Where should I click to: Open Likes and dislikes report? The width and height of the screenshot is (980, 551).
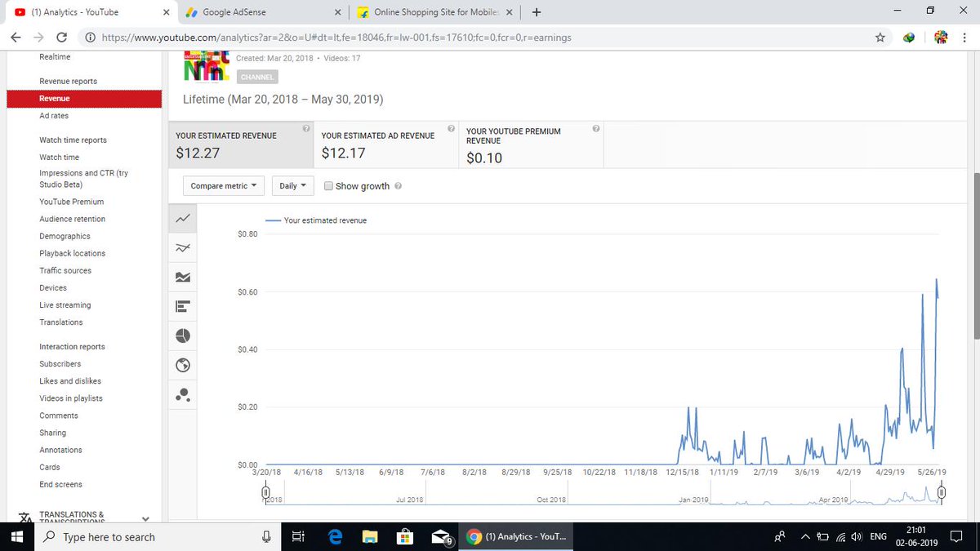pyautogui.click(x=70, y=381)
